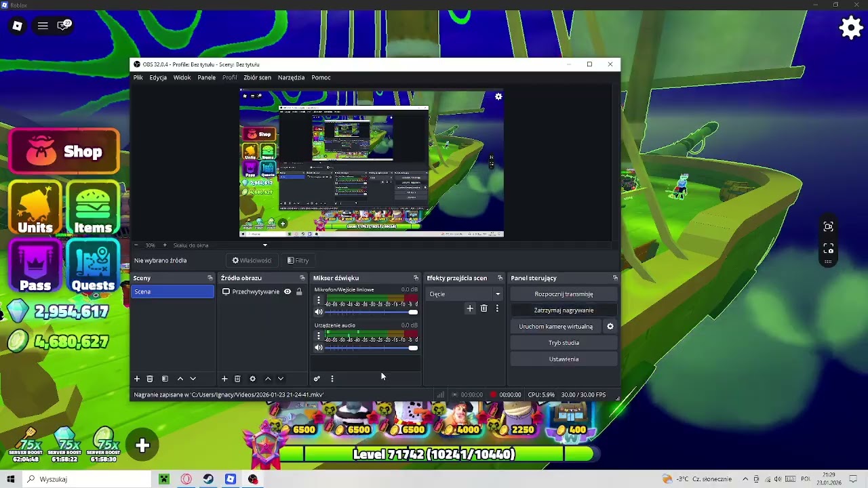The width and height of the screenshot is (868, 488).
Task: Move source up in Źródła obrazu toolbar
Action: click(x=268, y=379)
